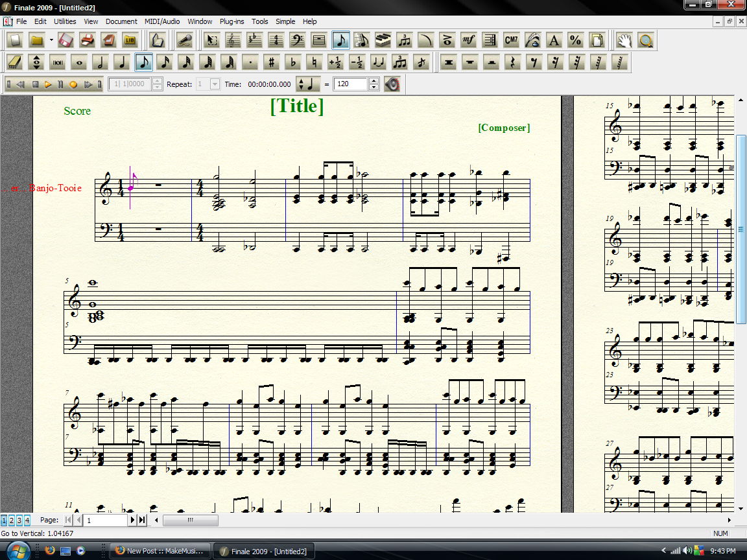
Task: Select the Hand Grabber tool
Action: (624, 40)
